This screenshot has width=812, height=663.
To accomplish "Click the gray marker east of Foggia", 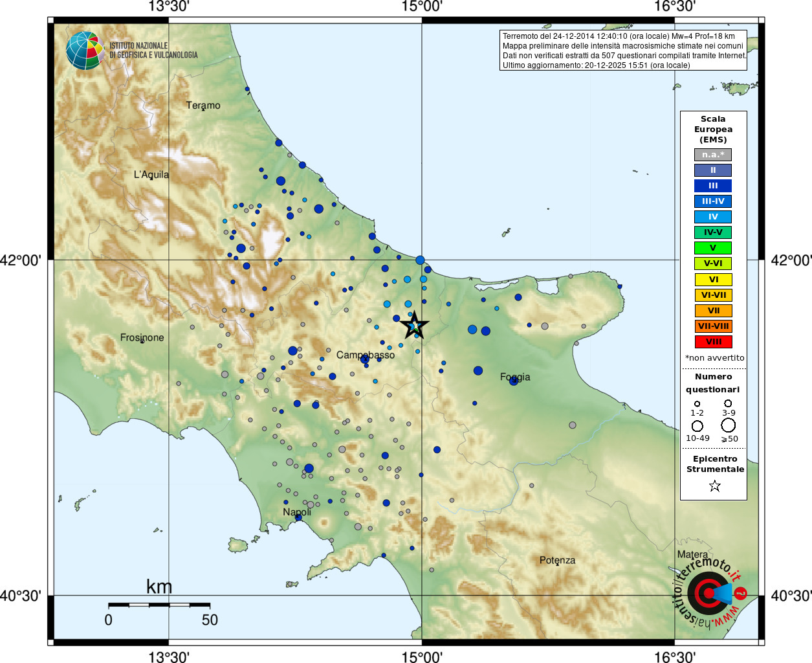I will tap(573, 425).
